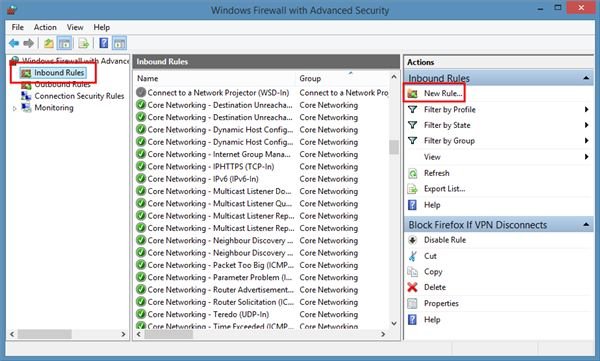Select Connection Security Rules in the tree
600x361 pixels.
pyautogui.click(x=79, y=96)
